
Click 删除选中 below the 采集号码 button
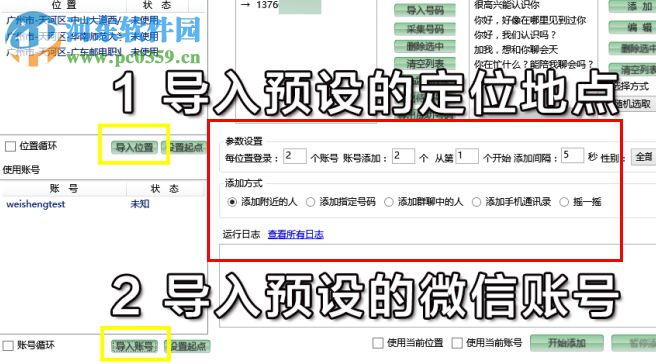(x=425, y=46)
